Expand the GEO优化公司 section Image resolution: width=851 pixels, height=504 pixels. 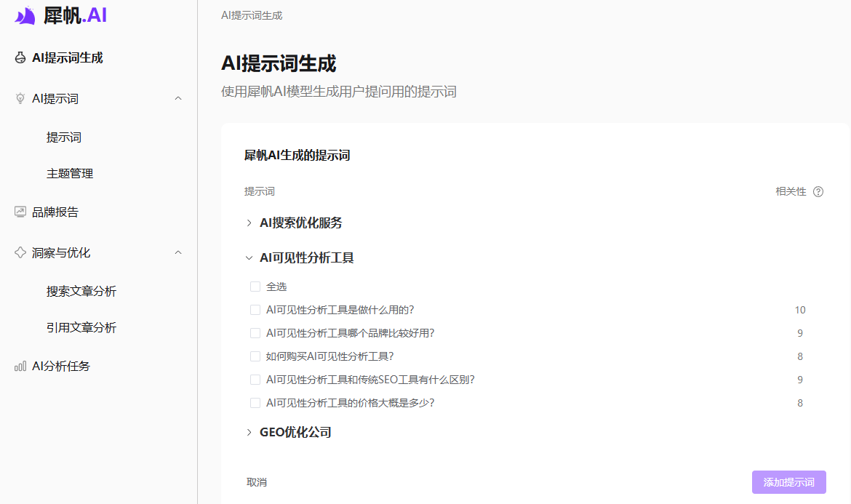coord(249,431)
